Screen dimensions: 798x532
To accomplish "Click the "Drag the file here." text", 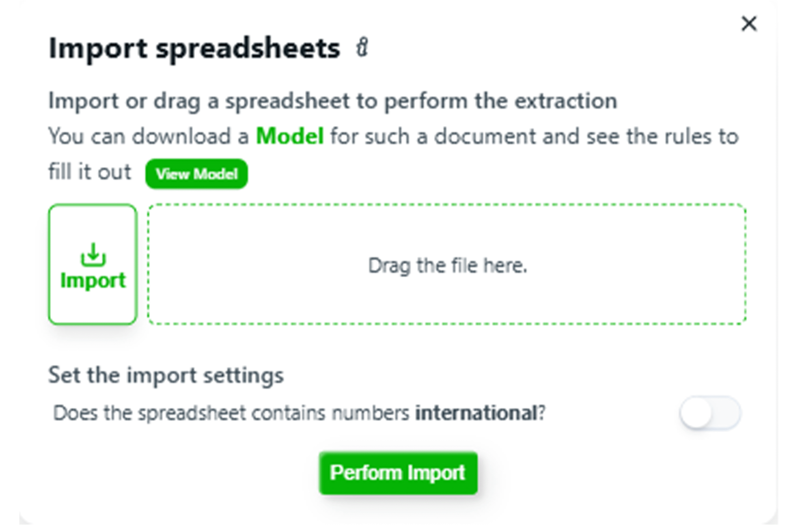I will [447, 265].
